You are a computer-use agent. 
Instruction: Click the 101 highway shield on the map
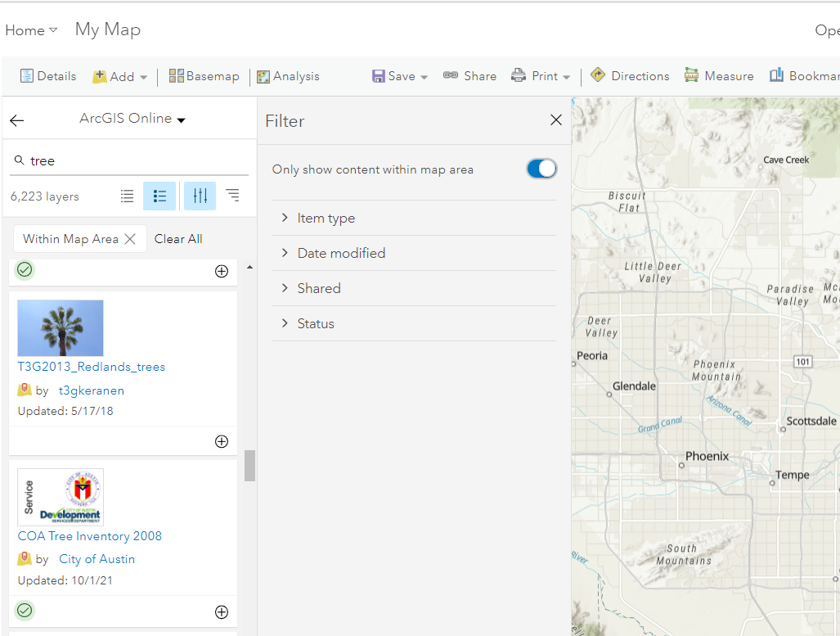pos(802,362)
